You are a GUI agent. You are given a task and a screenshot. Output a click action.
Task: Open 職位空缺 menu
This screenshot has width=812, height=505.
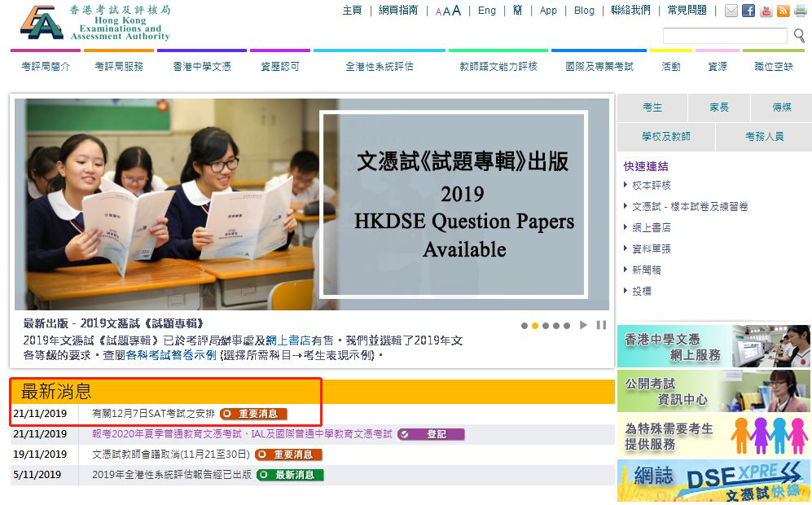[x=774, y=66]
